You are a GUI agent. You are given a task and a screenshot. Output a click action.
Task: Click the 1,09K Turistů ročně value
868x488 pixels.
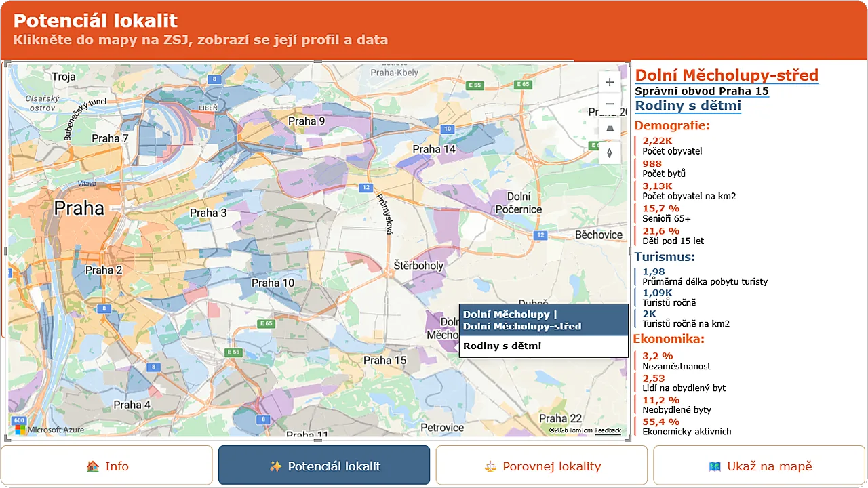point(658,293)
